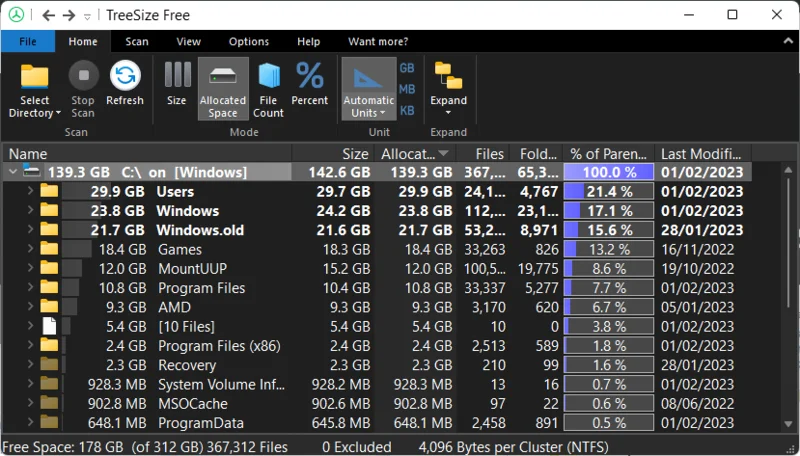
Task: Collapse the C:\ root drive node
Action: click(x=12, y=173)
